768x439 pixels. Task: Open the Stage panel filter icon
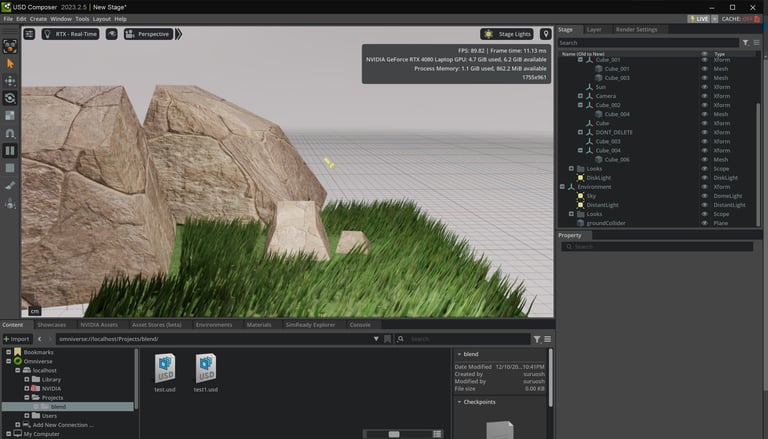(744, 43)
